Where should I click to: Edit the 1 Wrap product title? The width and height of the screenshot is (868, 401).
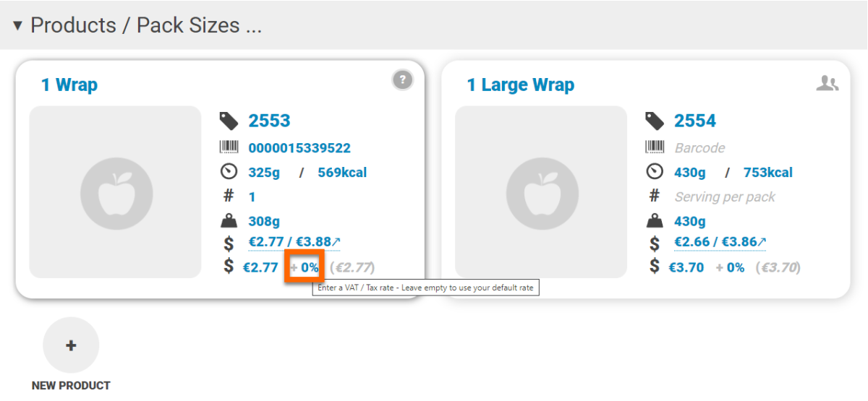[x=69, y=85]
